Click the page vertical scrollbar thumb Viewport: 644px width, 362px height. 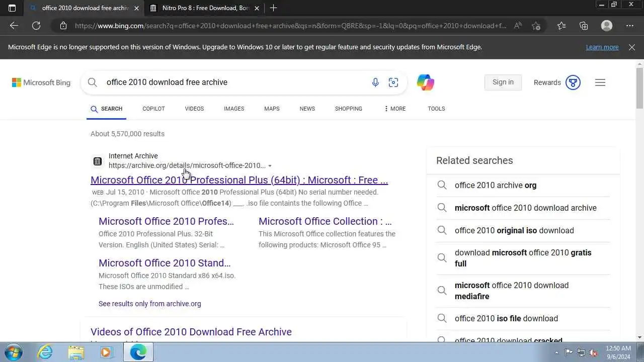coord(639,88)
